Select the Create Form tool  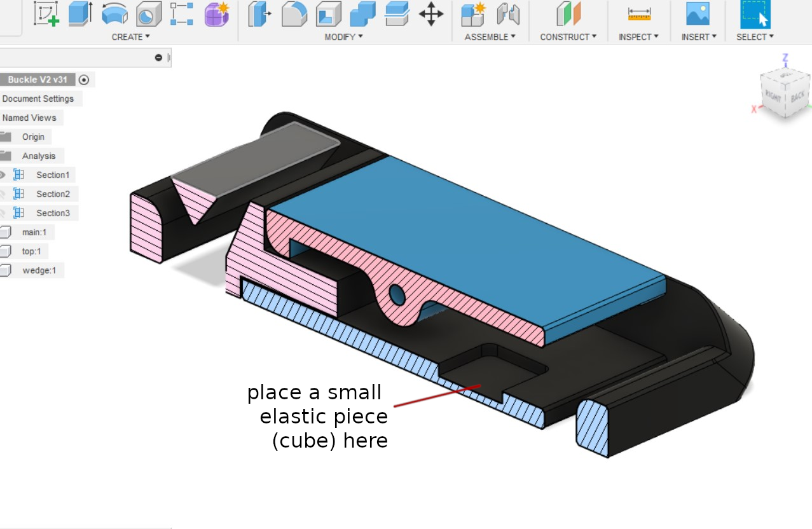pyautogui.click(x=217, y=14)
